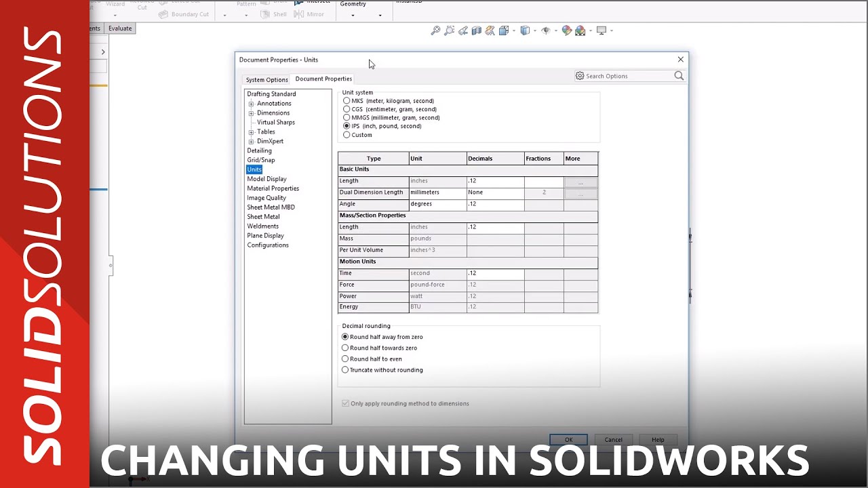Select MKS unit system

(347, 101)
